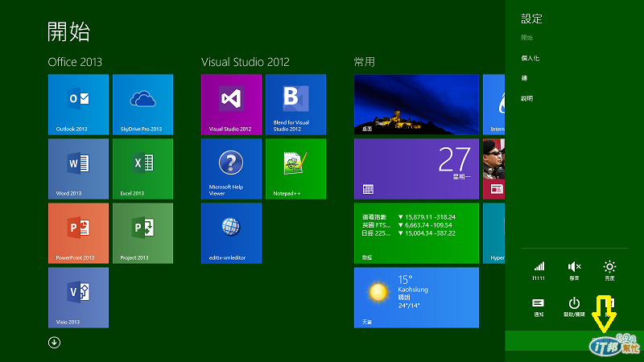The image size is (644, 362).
Task: Open the Outlook 2013 tile
Action: [x=78, y=105]
